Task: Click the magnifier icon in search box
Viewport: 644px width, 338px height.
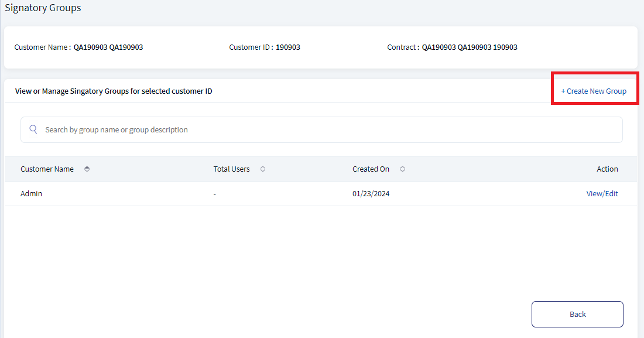Action: [x=33, y=129]
